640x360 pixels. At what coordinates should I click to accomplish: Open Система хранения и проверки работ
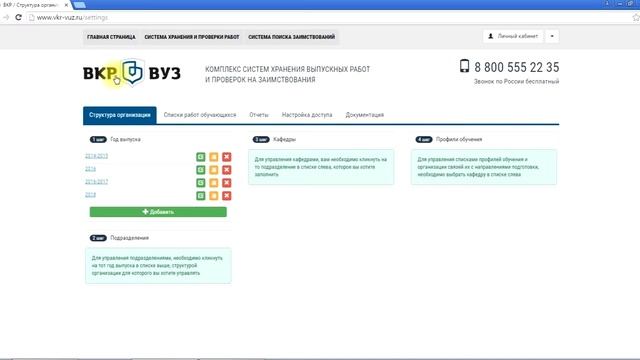point(191,37)
